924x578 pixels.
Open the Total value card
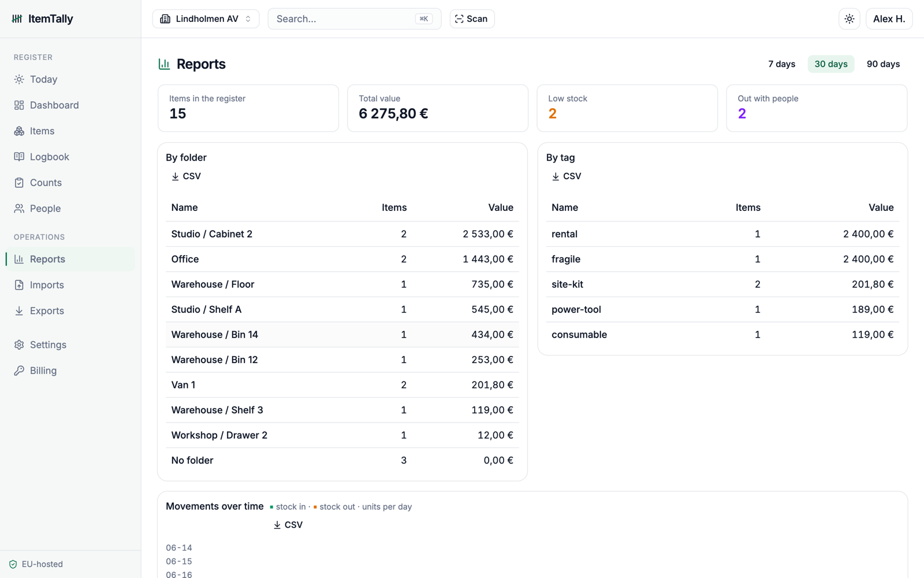tap(438, 108)
